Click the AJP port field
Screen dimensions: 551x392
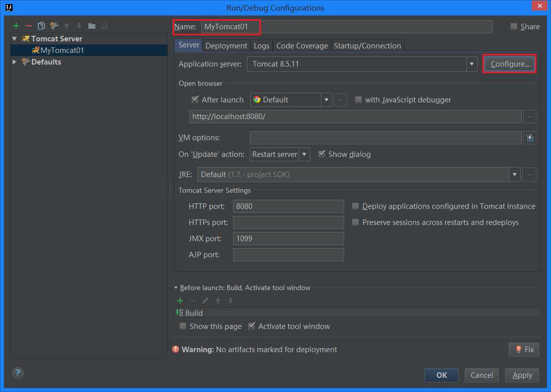(288, 255)
